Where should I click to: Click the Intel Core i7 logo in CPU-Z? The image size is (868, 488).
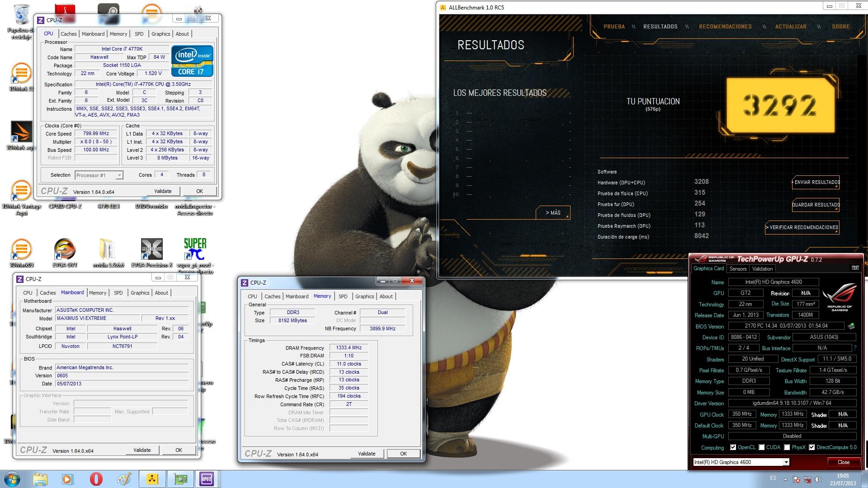192,61
